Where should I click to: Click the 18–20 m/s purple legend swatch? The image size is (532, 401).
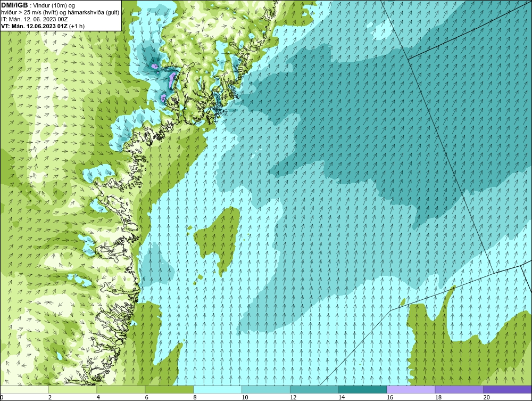pos(460,389)
